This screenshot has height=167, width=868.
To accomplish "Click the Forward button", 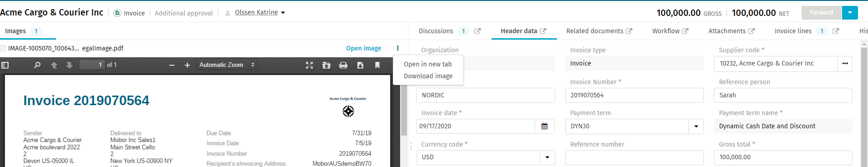I will click(821, 13).
